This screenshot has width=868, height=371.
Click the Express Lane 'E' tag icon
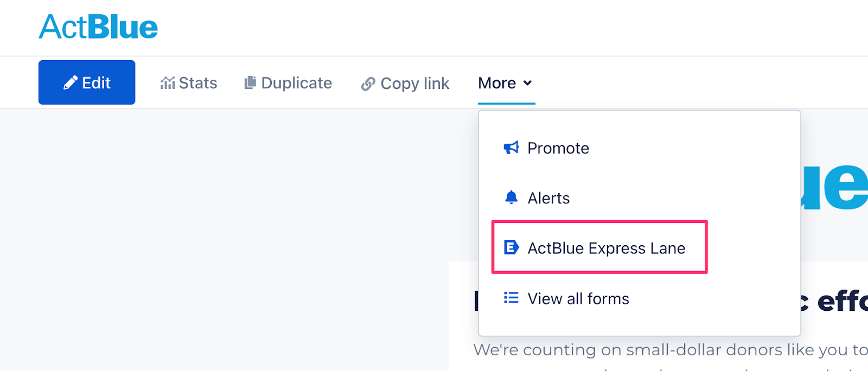tap(511, 248)
